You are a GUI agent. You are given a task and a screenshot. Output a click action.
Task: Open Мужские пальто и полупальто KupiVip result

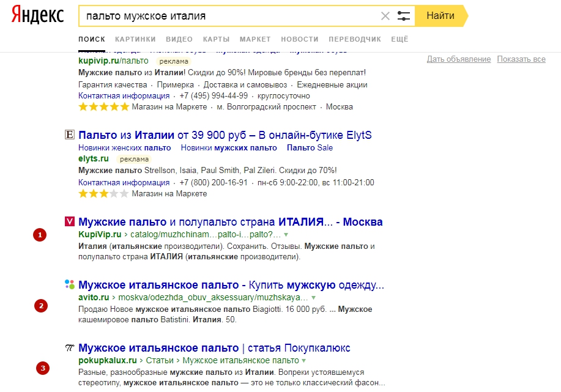[231, 222]
